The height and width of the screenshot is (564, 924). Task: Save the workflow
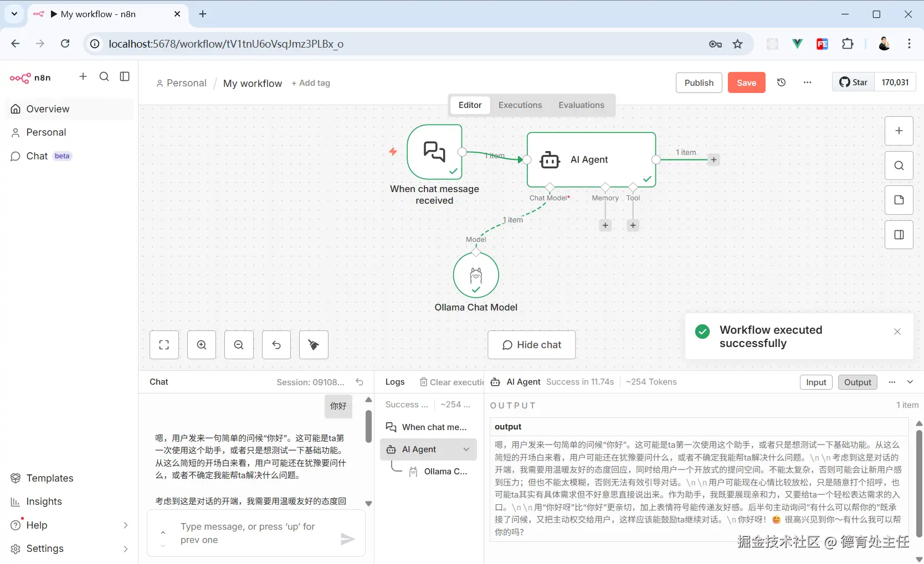(x=746, y=82)
